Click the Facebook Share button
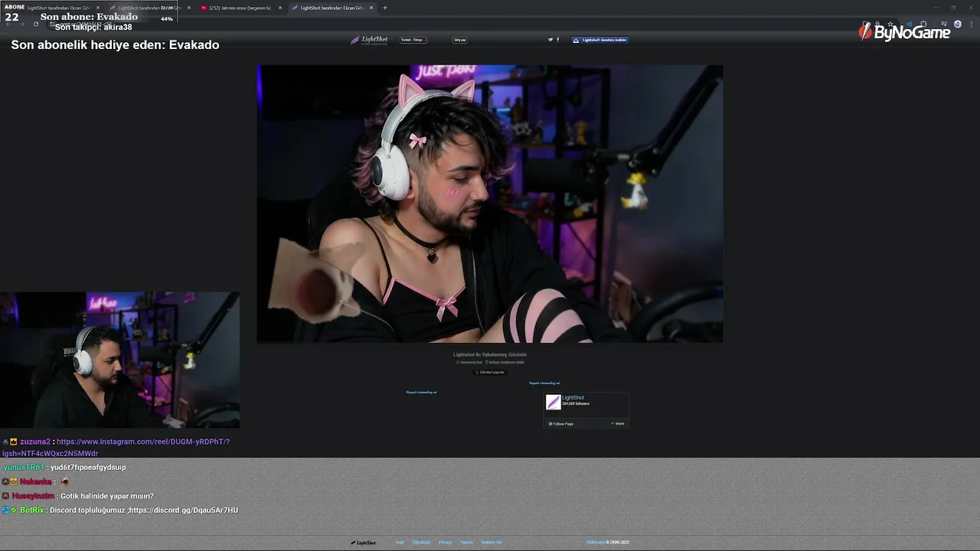The image size is (980, 551). (x=618, y=423)
